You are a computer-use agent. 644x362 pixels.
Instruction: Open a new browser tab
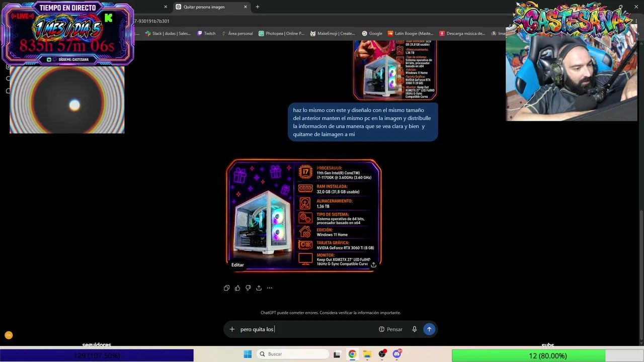pos(258,7)
